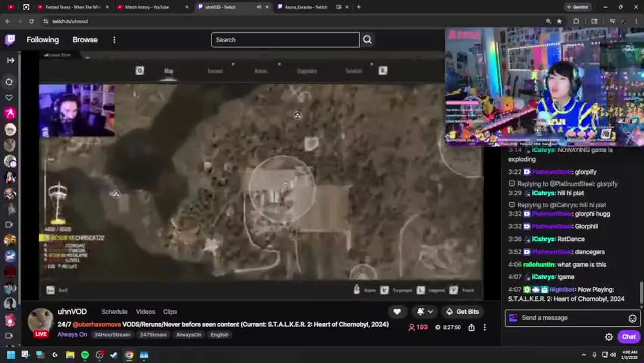644x363 pixels.
Task: Reload the page
Action: [31, 21]
